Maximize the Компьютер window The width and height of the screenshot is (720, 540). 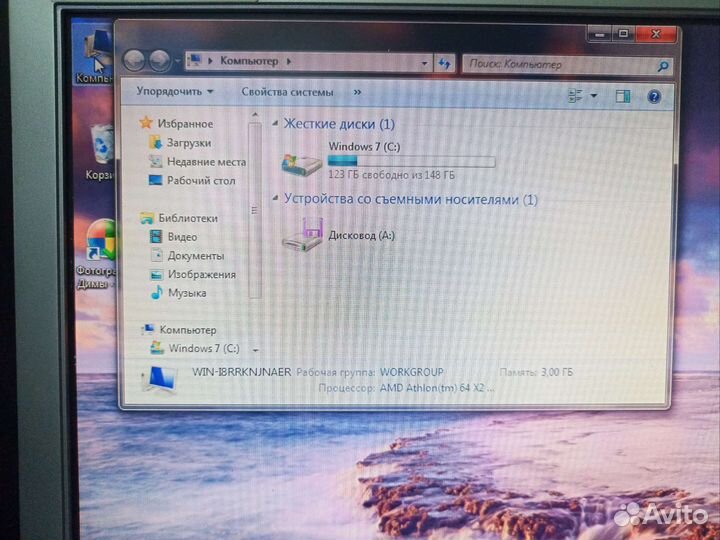click(x=623, y=34)
